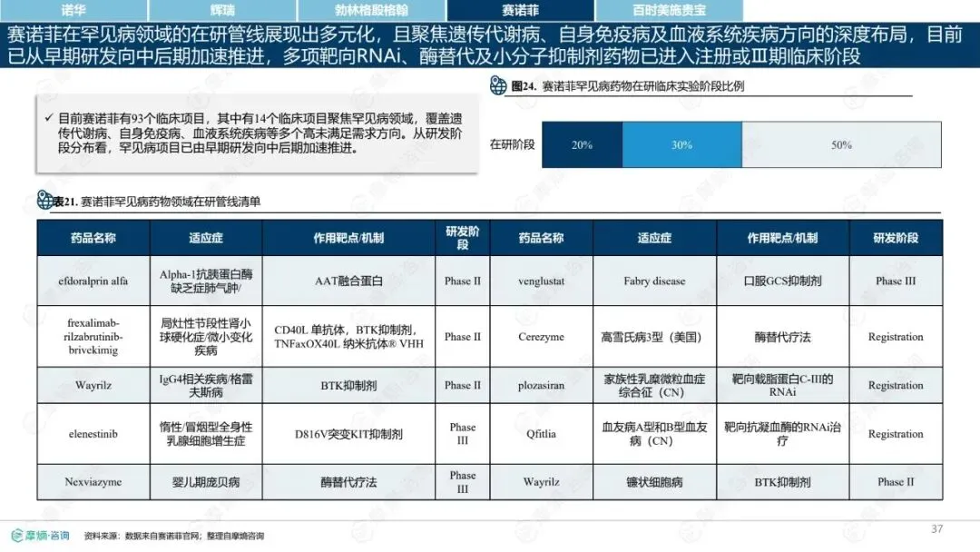Click the 资料来源 footer note
Image resolution: width=980 pixels, height=552 pixels.
pyautogui.click(x=173, y=536)
